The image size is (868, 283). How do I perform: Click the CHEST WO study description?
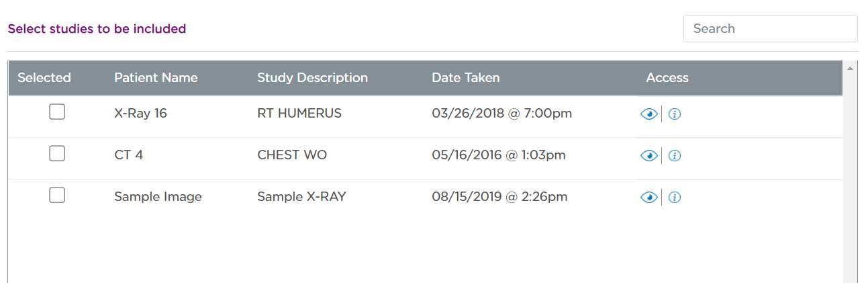tap(292, 155)
